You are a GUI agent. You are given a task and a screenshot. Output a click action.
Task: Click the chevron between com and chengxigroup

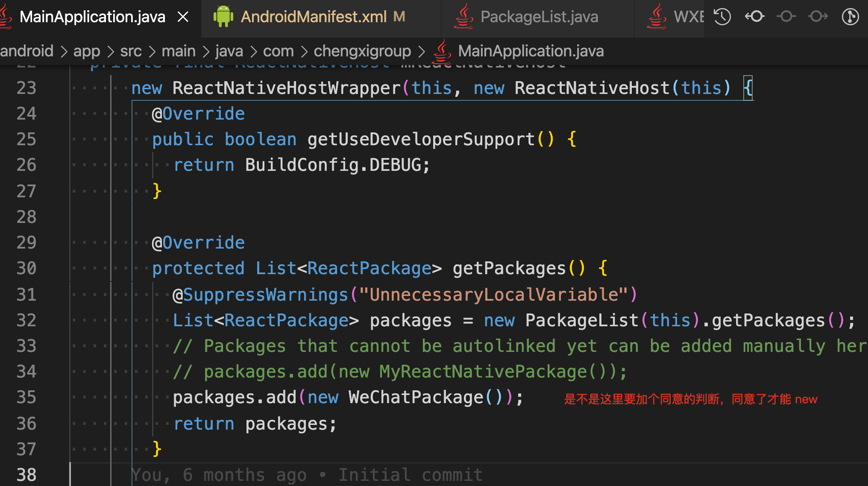pos(304,52)
